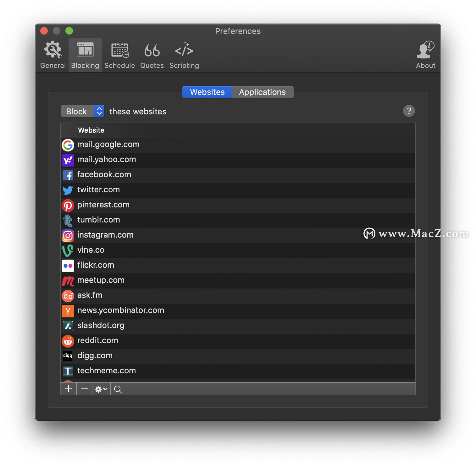The height and width of the screenshot is (467, 476).
Task: Click the Vine icon in the list
Action: (68, 250)
